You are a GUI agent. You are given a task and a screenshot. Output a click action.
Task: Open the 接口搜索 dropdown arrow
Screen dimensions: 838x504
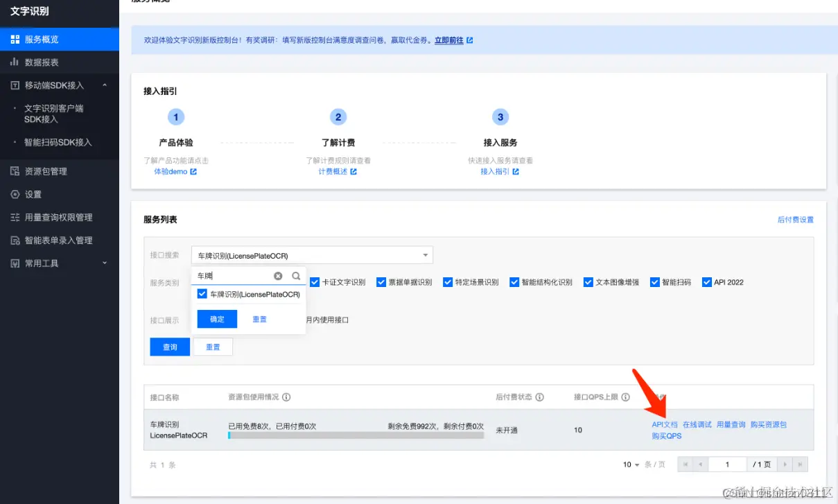coord(424,254)
